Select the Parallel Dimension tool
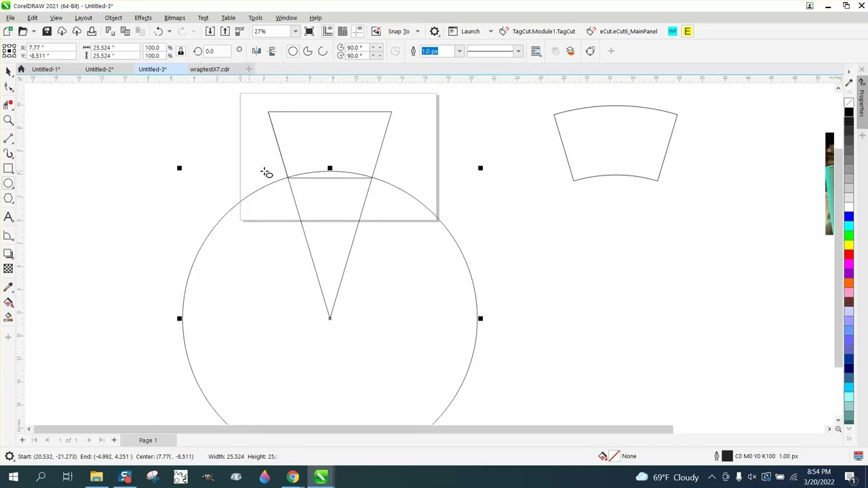 click(8, 235)
